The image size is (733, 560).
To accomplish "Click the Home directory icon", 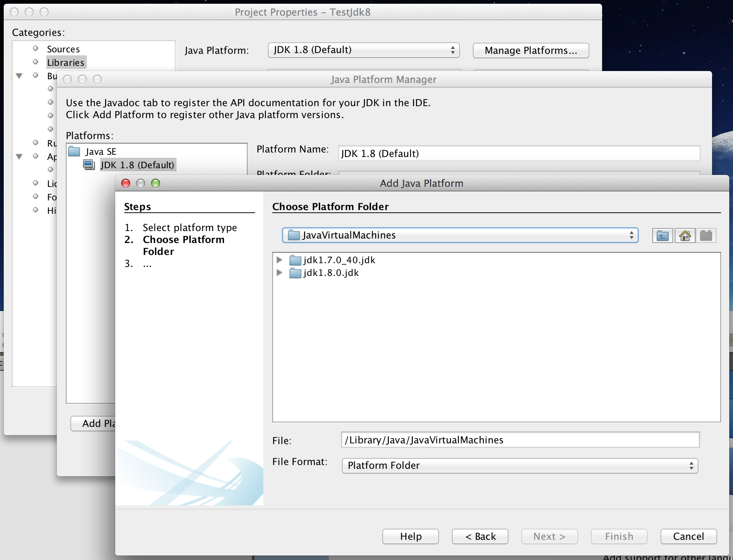I will click(685, 236).
